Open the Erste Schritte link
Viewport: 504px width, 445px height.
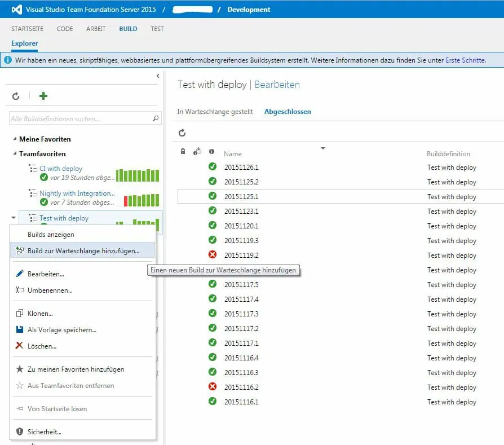tap(466, 60)
